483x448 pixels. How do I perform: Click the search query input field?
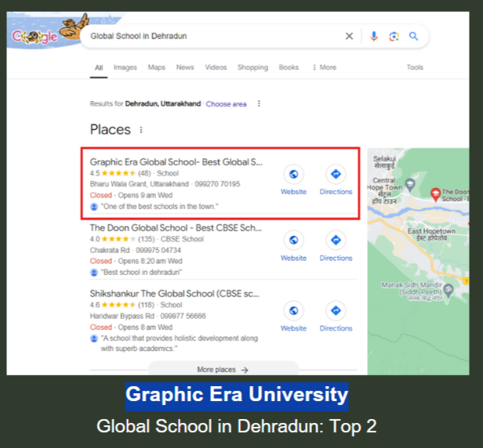click(x=212, y=36)
